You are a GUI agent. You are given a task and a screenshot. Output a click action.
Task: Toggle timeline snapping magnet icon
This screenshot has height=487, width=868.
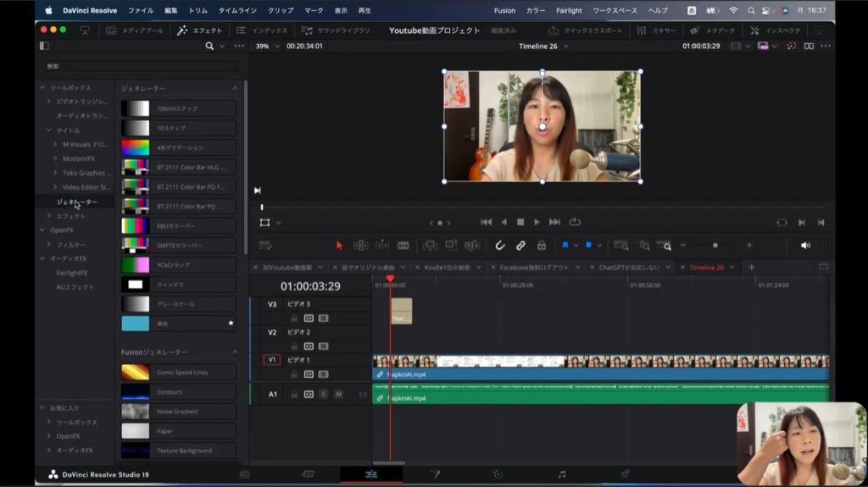click(x=500, y=246)
